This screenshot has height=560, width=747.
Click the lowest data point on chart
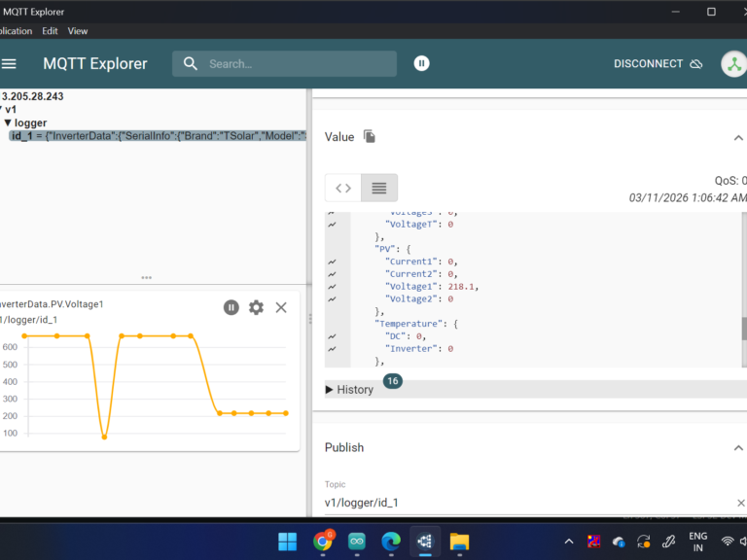click(x=104, y=437)
